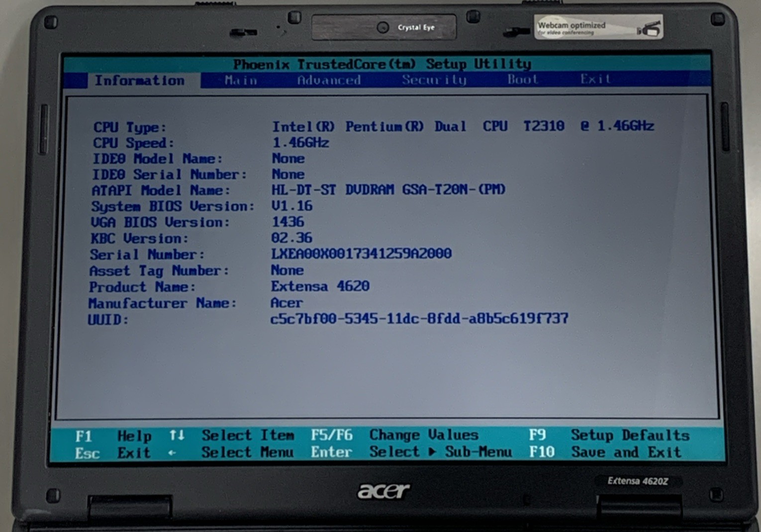Select the Information tab
This screenshot has height=532, width=761.
point(140,81)
